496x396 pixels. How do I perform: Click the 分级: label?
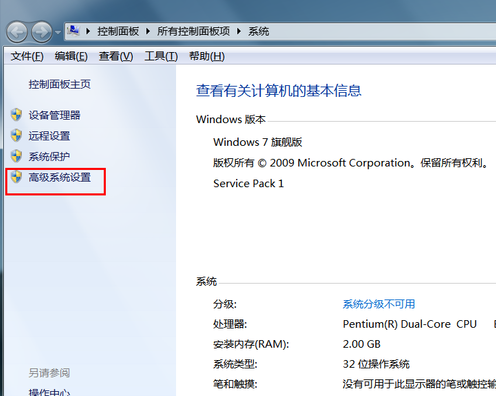(225, 304)
